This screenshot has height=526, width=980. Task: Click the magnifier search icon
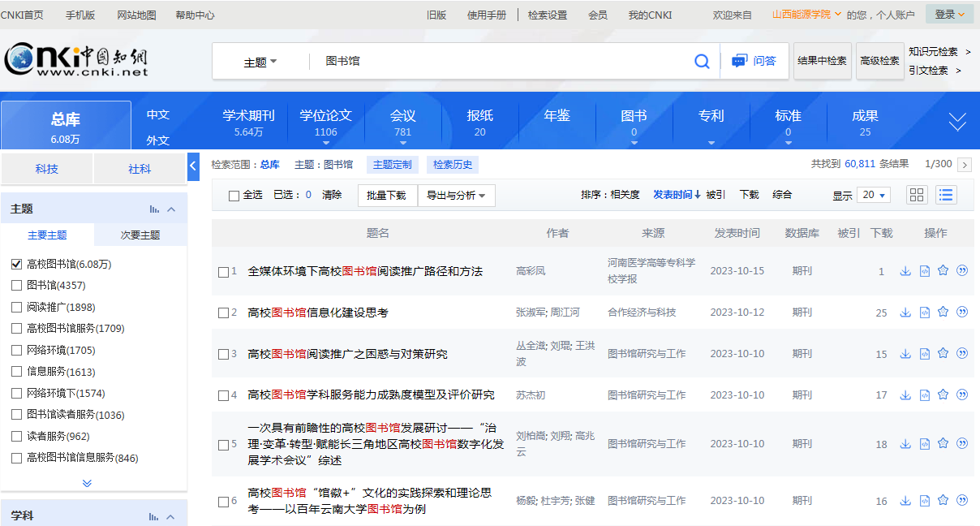click(702, 62)
